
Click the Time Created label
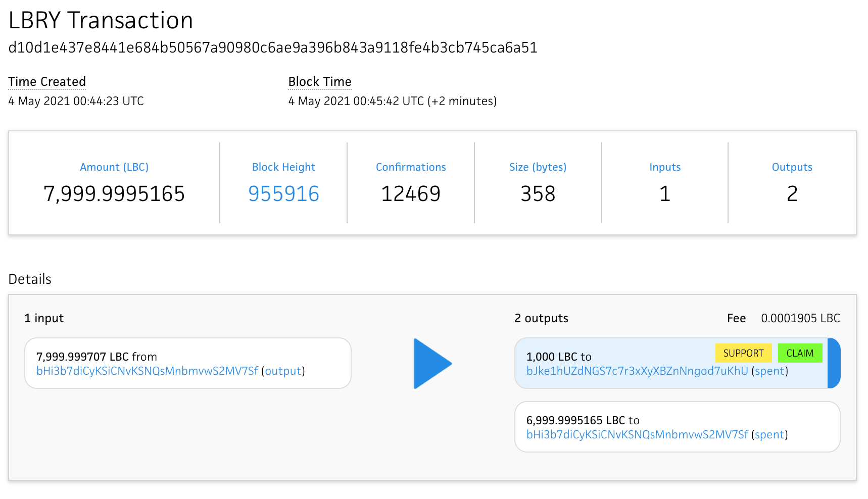click(47, 82)
